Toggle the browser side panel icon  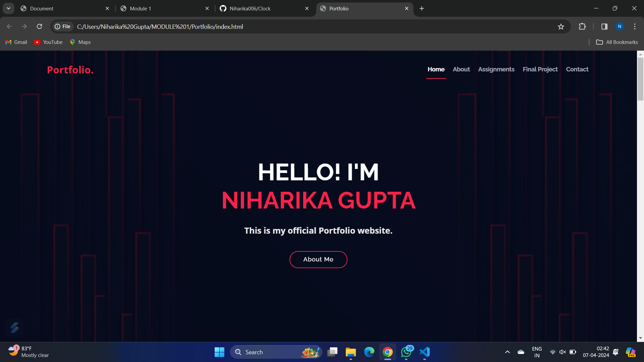(604, 26)
